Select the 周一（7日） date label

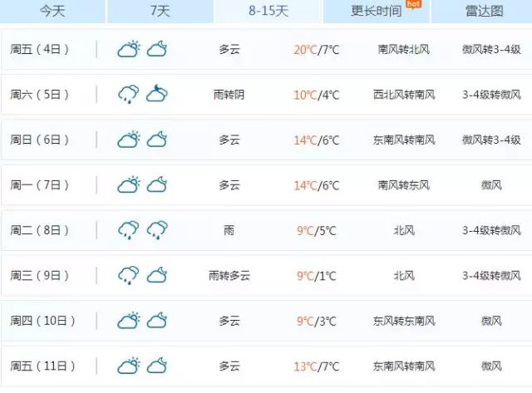point(39,185)
